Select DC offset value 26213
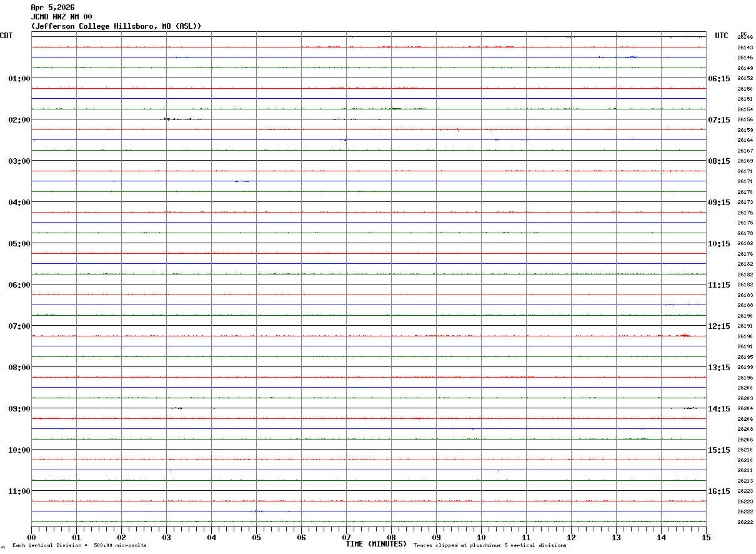This screenshot has height=554, width=756. 745,481
